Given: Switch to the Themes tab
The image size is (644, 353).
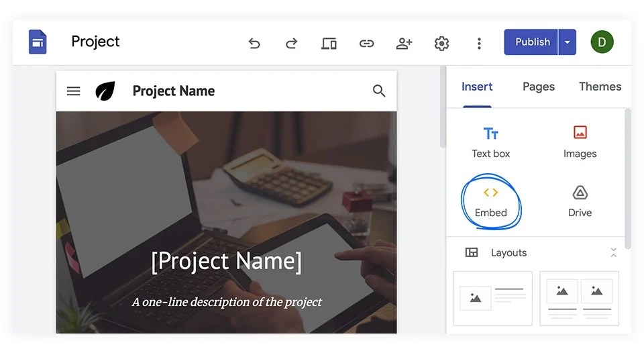Looking at the screenshot, I should click(x=600, y=87).
